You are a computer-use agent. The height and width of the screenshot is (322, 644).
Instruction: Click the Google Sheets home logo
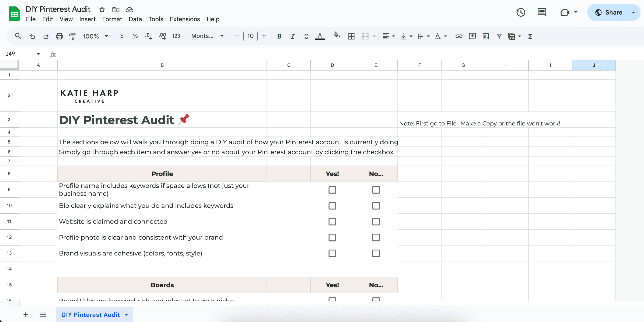click(x=14, y=14)
